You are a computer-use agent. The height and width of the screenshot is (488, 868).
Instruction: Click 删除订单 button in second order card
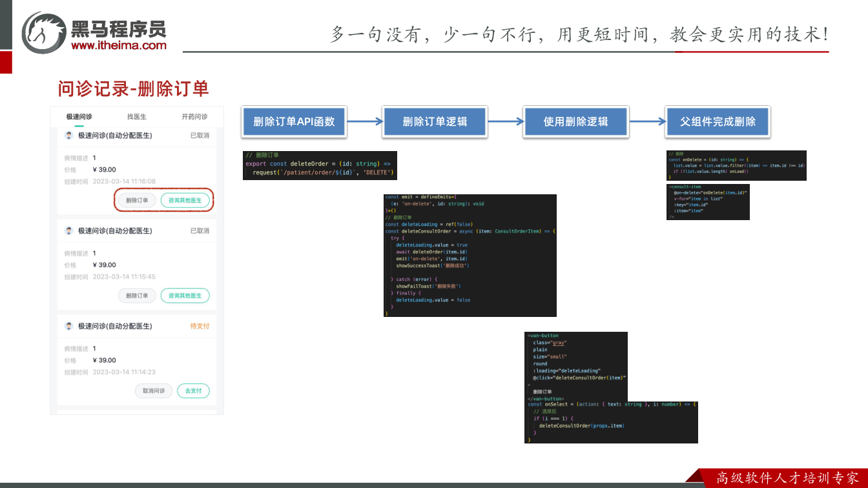[137, 296]
